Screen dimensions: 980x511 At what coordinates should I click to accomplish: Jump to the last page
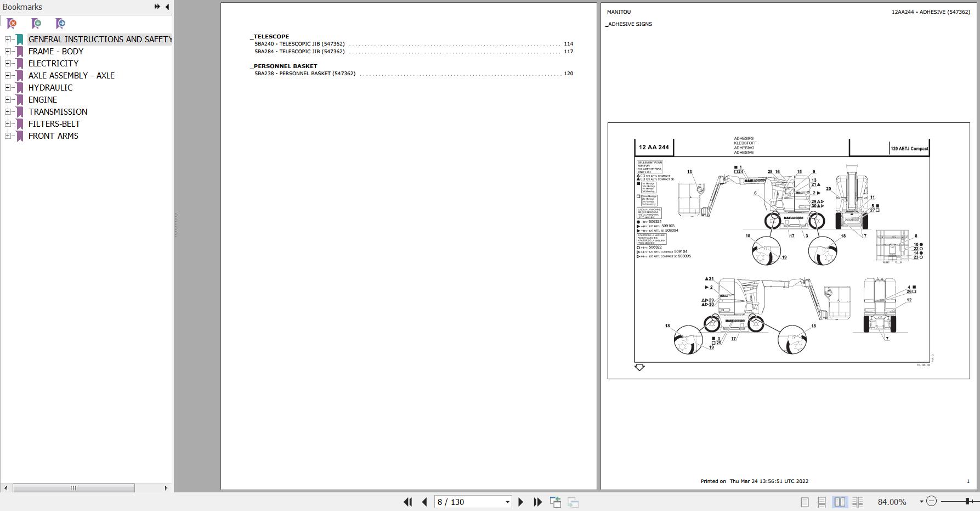(x=538, y=502)
